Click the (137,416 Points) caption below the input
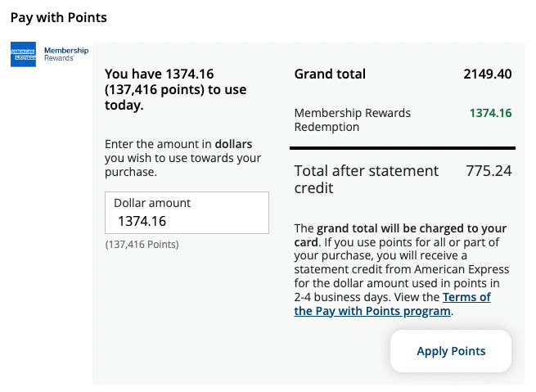 [142, 245]
